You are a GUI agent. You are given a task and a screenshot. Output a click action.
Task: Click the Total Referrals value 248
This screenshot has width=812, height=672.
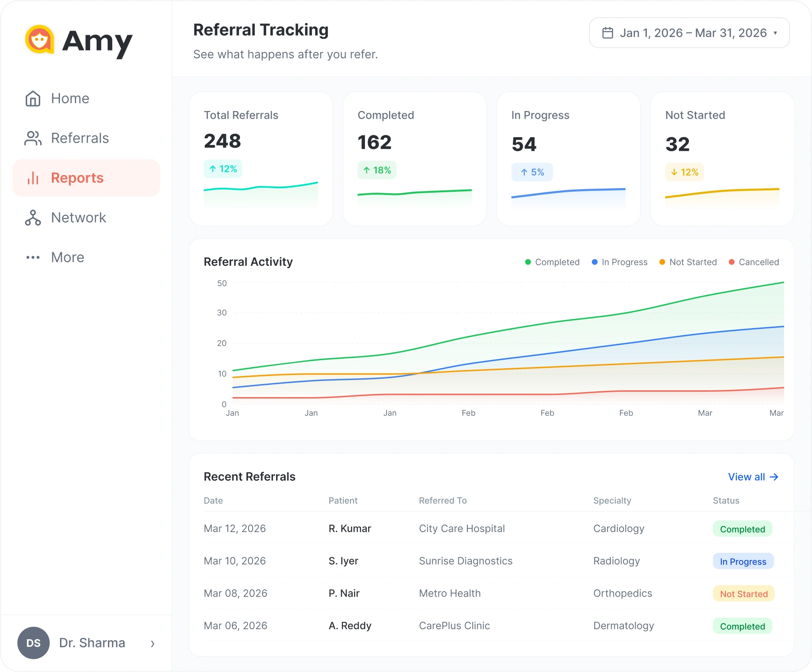[222, 141]
